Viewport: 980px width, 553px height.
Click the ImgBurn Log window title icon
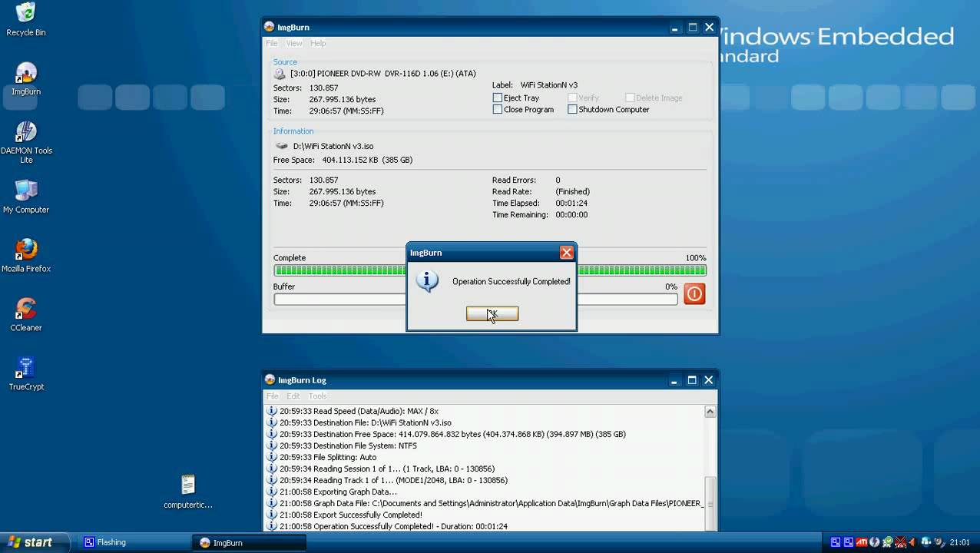coord(270,379)
